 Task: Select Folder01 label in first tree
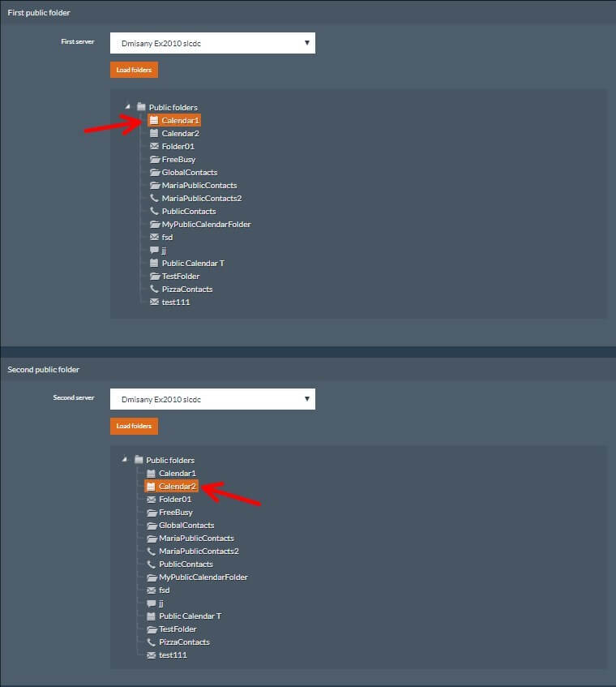tap(178, 146)
